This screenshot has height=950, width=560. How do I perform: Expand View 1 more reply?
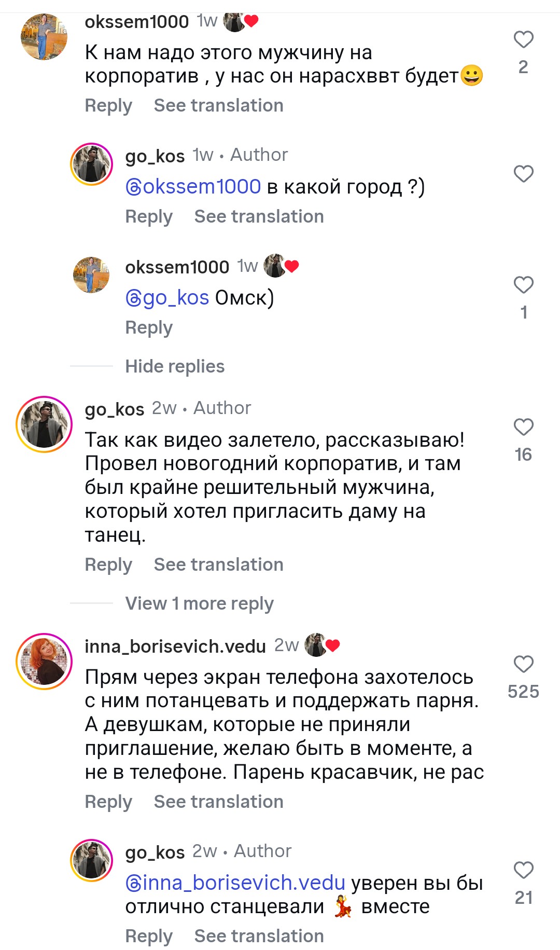pyautogui.click(x=199, y=603)
